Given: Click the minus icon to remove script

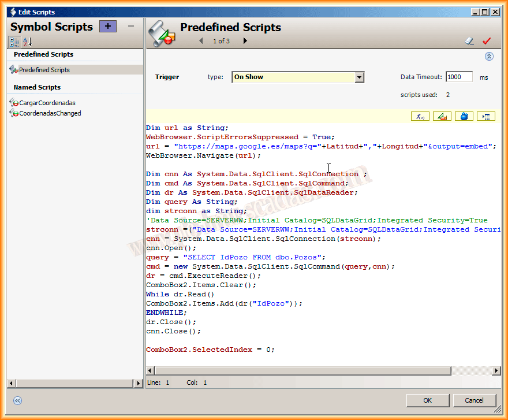Looking at the screenshot, I should 131,26.
